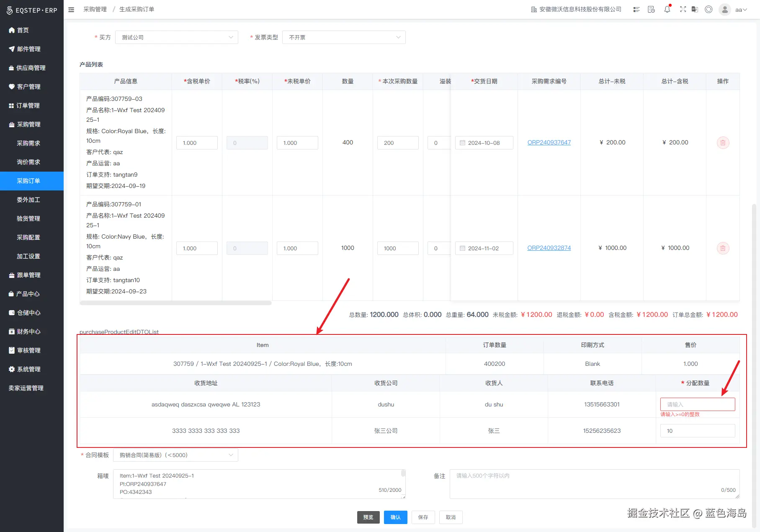Click the 箱唛 text area

(259, 484)
